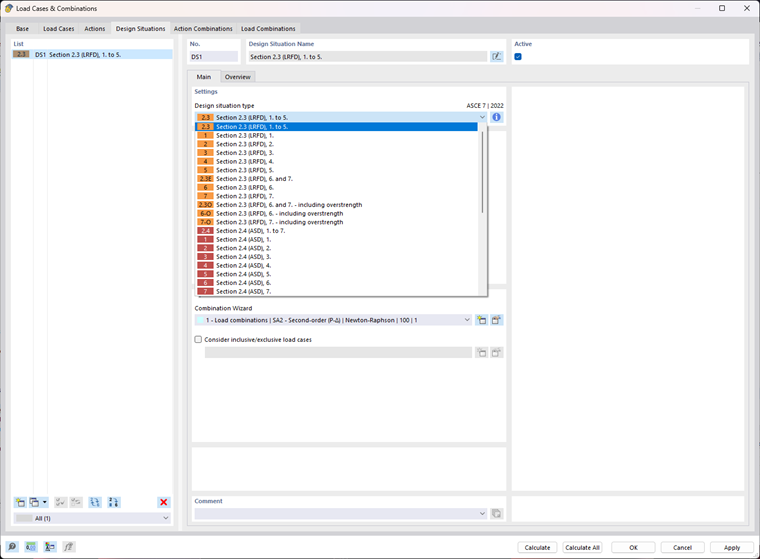Image resolution: width=760 pixels, height=559 pixels.
Task: Open the copy button's dropdown arrow
Action: point(45,502)
